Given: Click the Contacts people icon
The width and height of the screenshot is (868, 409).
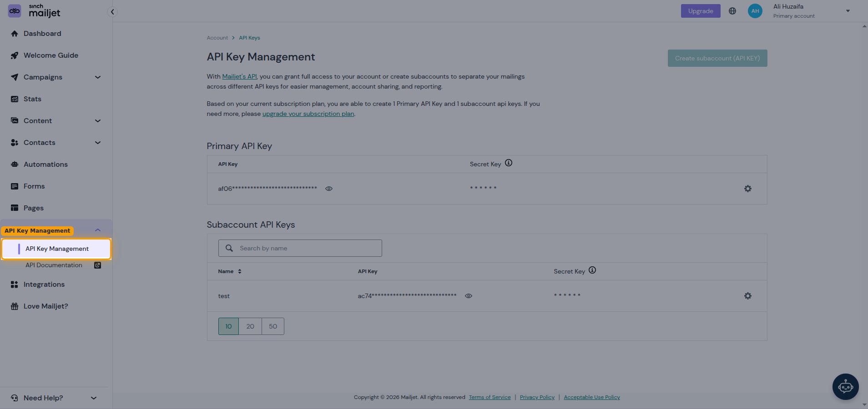Looking at the screenshot, I should (15, 143).
